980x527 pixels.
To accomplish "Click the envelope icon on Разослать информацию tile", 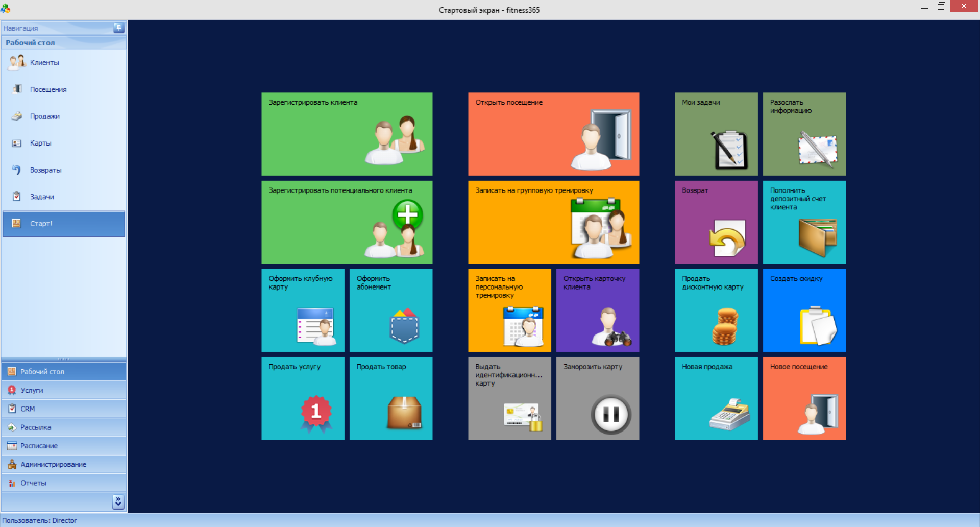I will click(818, 149).
